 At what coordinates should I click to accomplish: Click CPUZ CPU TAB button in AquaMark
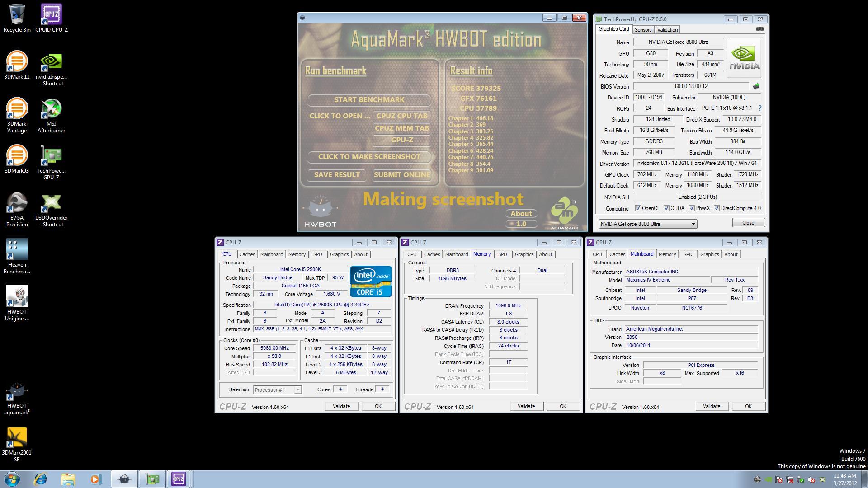click(x=402, y=116)
